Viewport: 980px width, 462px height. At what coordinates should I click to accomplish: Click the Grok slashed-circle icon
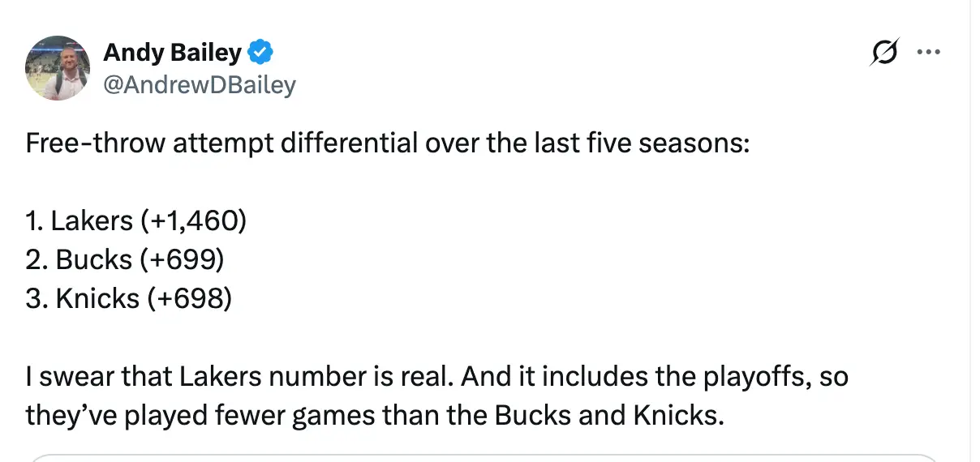pyautogui.click(x=882, y=53)
